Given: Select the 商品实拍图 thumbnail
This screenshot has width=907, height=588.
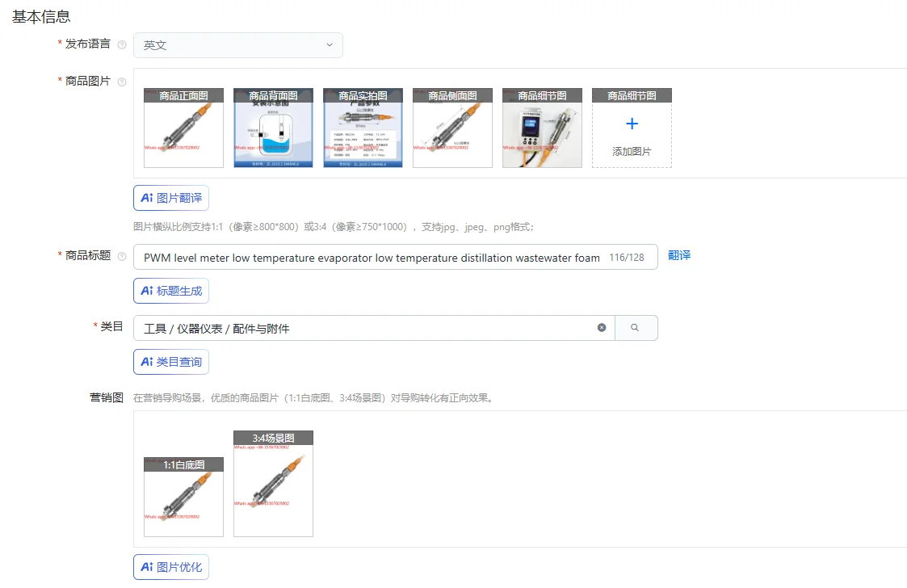Looking at the screenshot, I should point(363,128).
